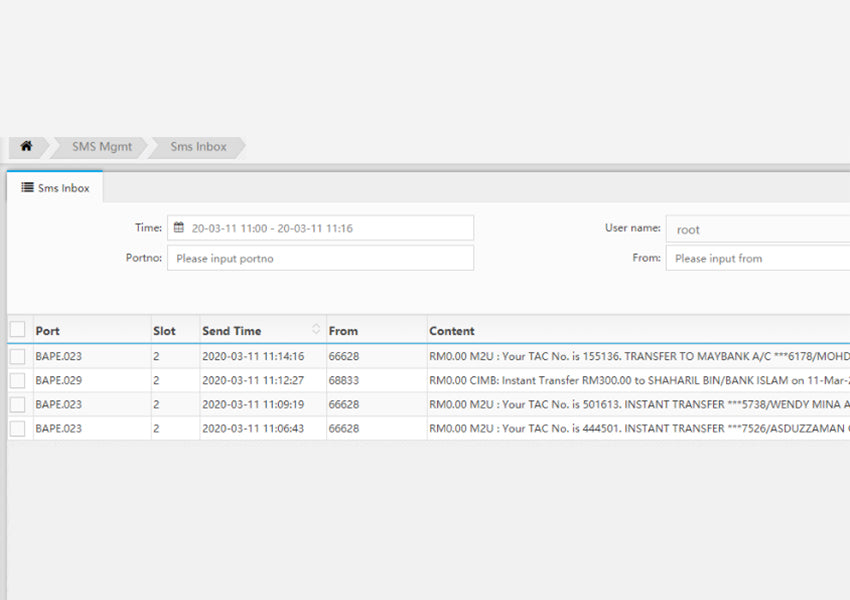Viewport: 850px width, 600px height.
Task: Click the calendar icon in Time field
Action: click(179, 228)
